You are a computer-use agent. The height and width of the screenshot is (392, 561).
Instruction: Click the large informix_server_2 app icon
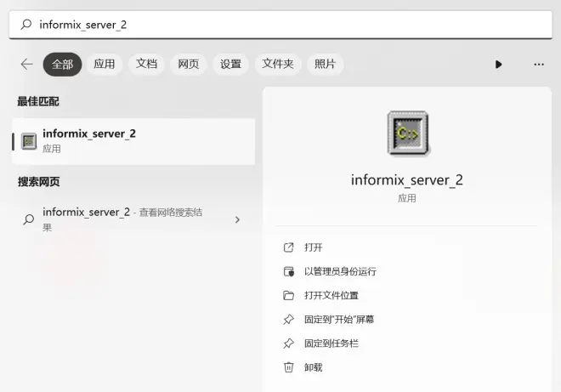[x=407, y=133]
